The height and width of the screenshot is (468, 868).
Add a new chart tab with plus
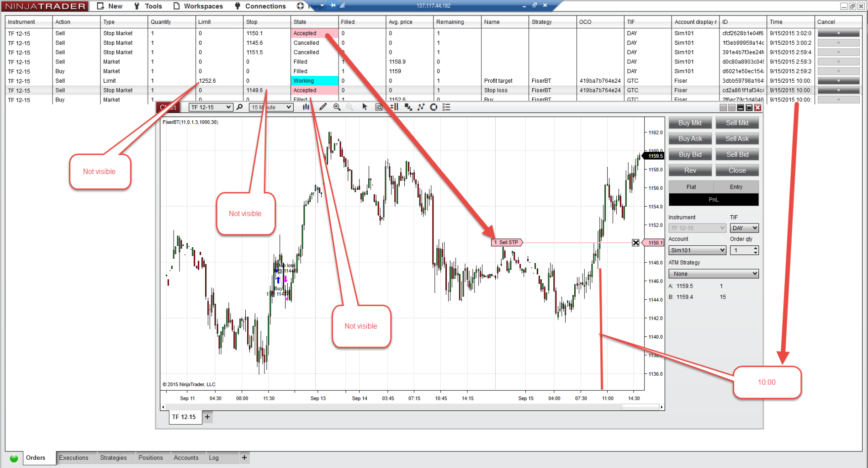tap(207, 417)
